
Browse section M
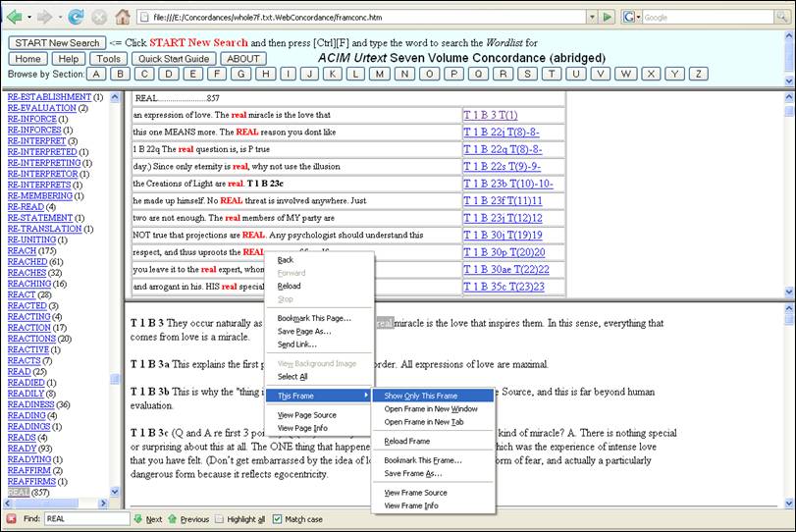pyautogui.click(x=380, y=75)
